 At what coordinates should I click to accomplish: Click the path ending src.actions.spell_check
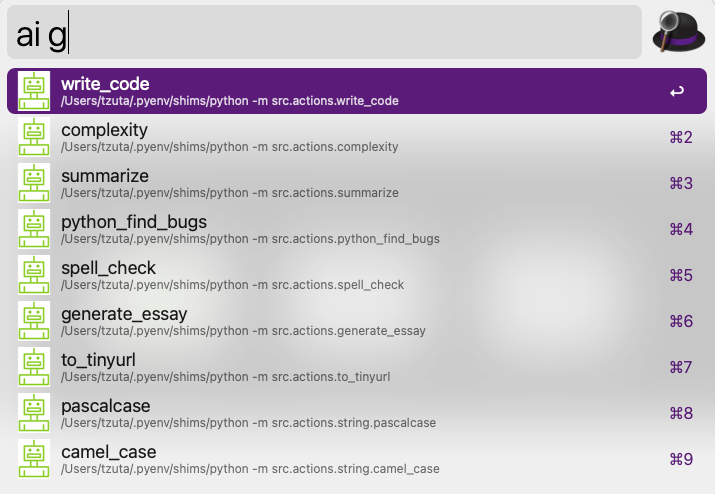(x=233, y=285)
